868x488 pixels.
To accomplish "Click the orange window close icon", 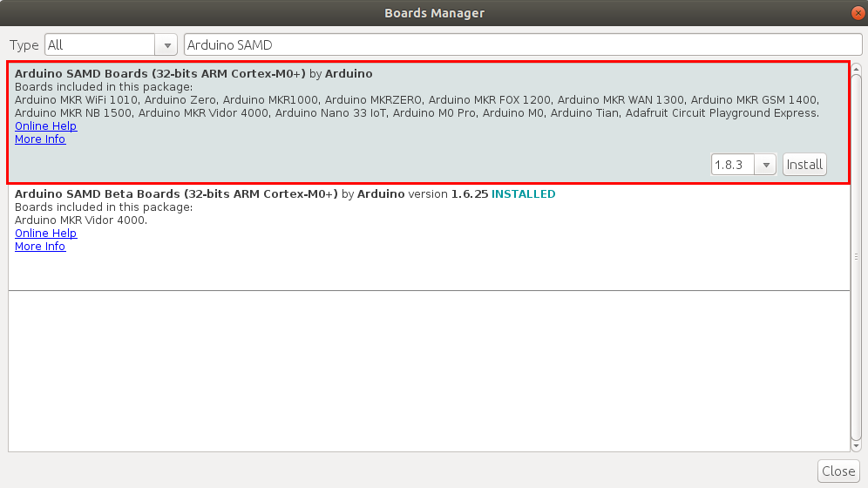I will (x=858, y=13).
